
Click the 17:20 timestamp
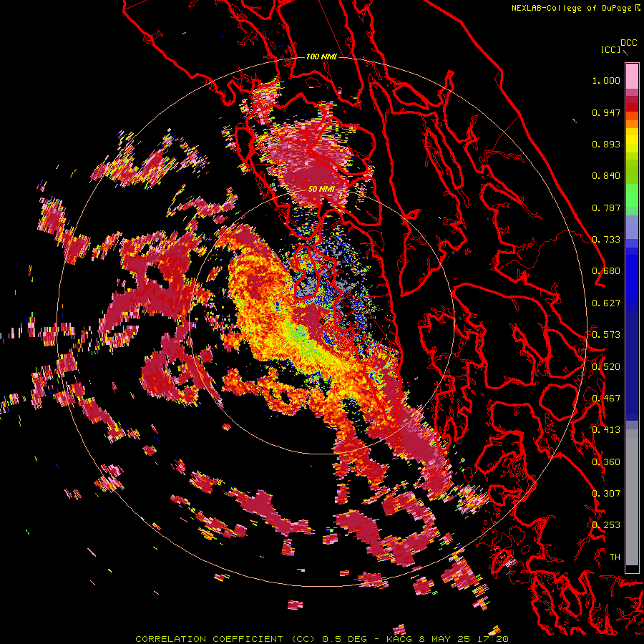[493, 639]
